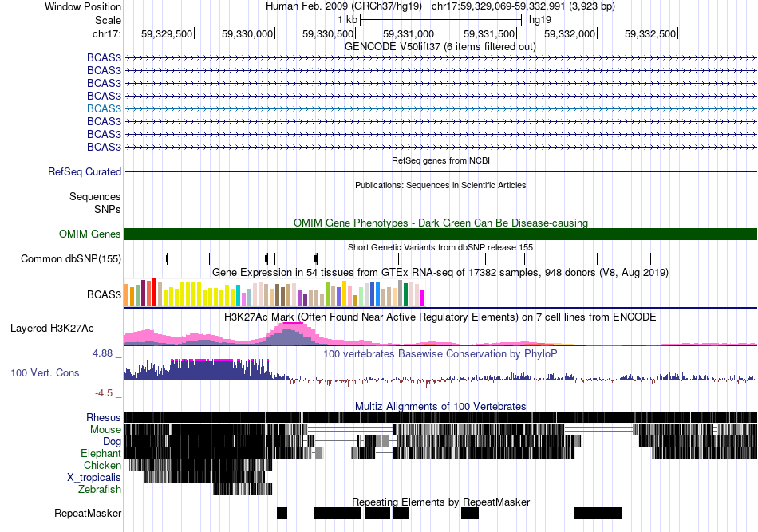Click the 59,330,500 ruler position
Image resolution: width=758 pixels, height=532 pixels.
[328, 33]
